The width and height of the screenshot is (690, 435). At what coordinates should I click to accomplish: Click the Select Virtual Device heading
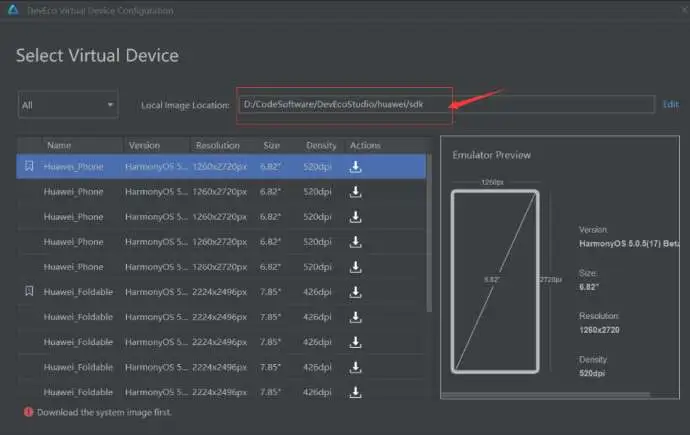click(x=97, y=55)
